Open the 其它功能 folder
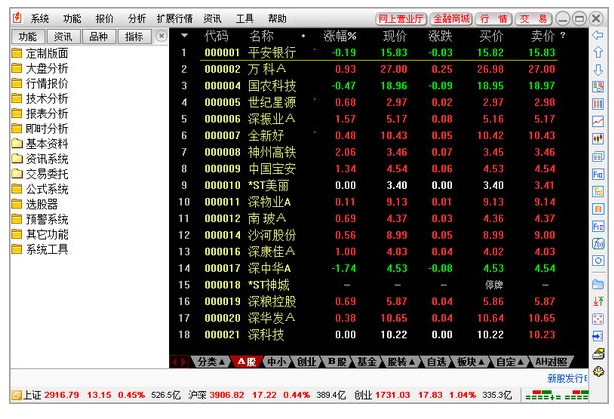 (x=40, y=234)
